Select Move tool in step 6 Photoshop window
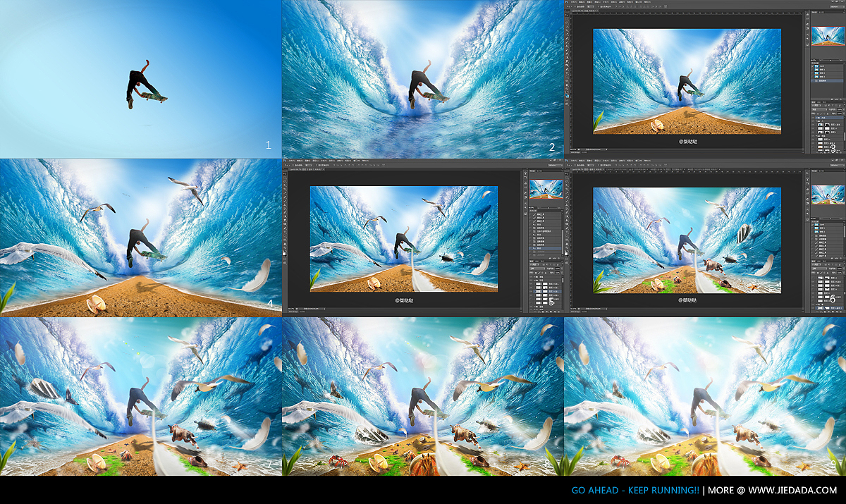Image resolution: width=846 pixels, height=504 pixels. pos(567,173)
